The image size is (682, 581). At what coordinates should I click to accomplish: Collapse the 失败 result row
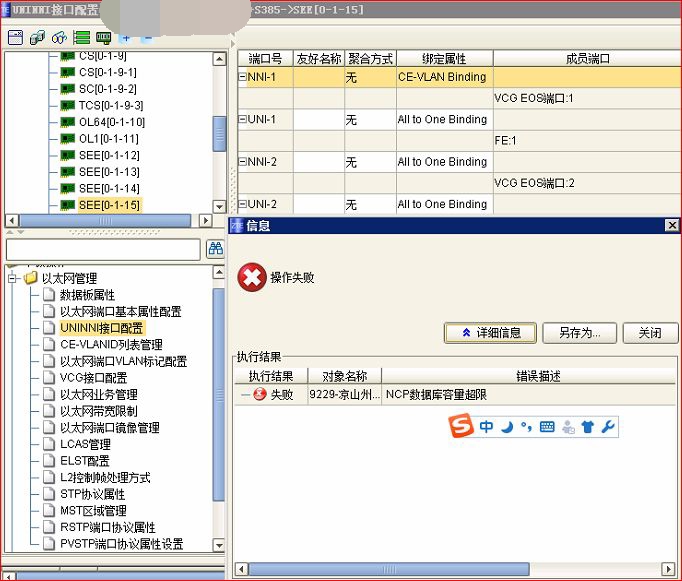coord(244,395)
